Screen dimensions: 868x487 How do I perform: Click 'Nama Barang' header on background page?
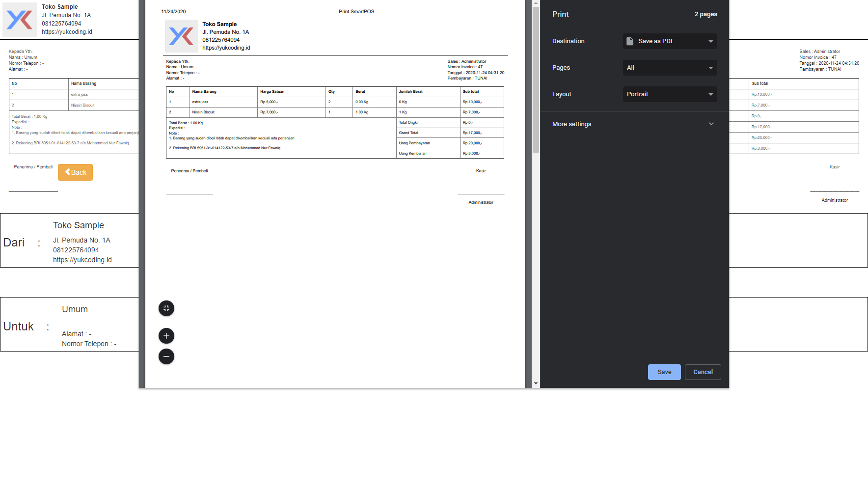point(83,84)
